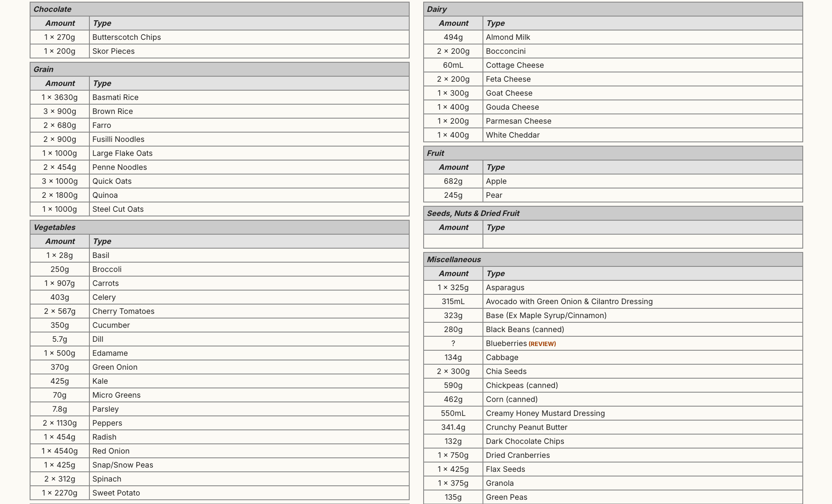Select the Dill row
The width and height of the screenshot is (832, 504).
pos(219,339)
